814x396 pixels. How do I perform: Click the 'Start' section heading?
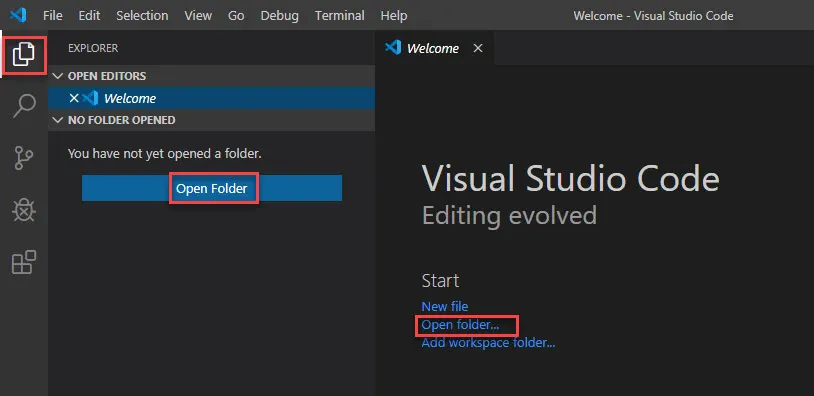coord(440,281)
